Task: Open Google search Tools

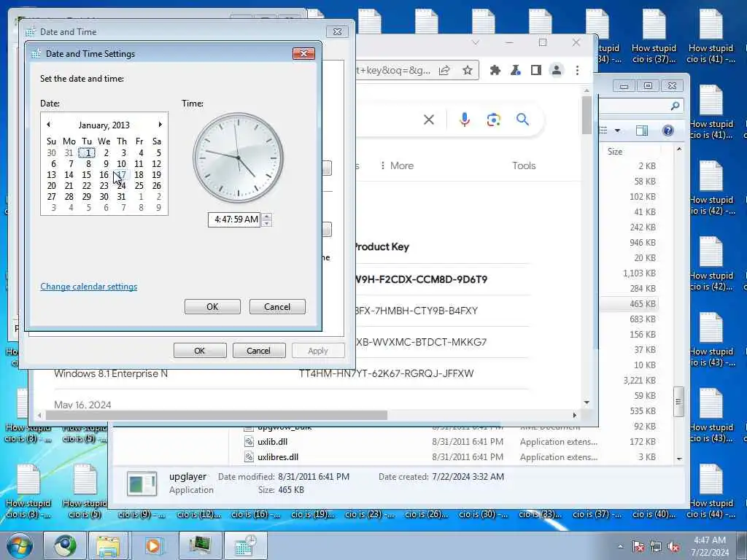Action: [x=524, y=166]
